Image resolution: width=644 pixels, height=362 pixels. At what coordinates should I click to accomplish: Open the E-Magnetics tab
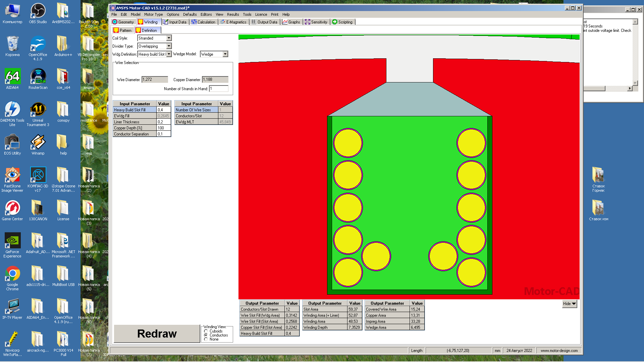(x=233, y=22)
